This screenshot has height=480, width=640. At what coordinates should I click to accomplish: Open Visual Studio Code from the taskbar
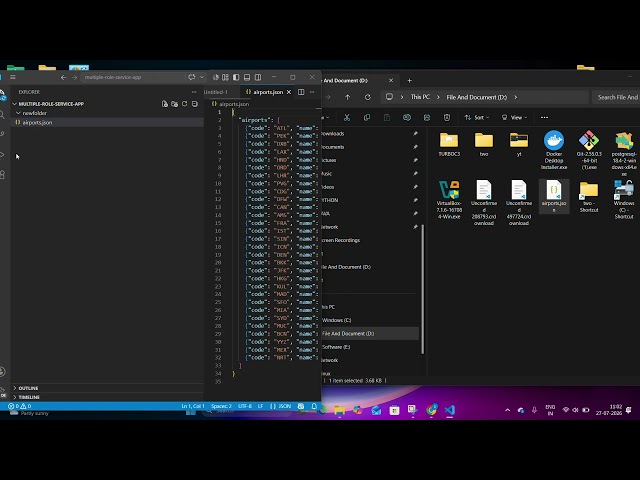coord(450,410)
